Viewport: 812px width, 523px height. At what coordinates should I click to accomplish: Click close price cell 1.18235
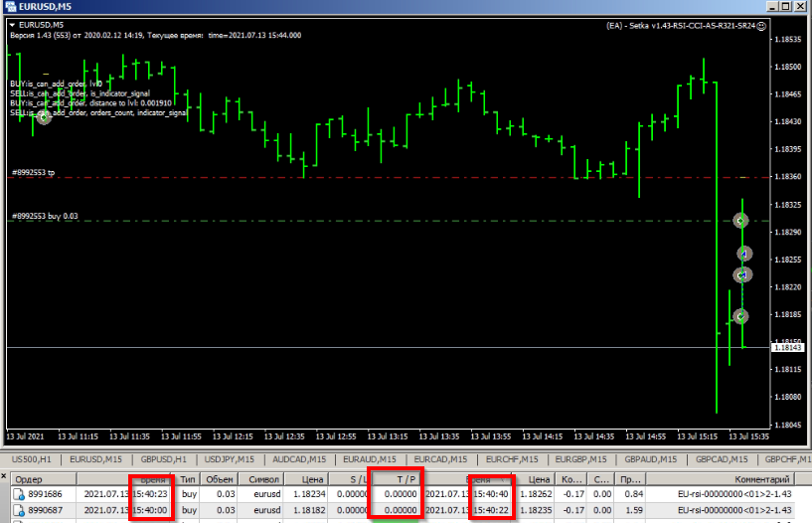click(536, 511)
